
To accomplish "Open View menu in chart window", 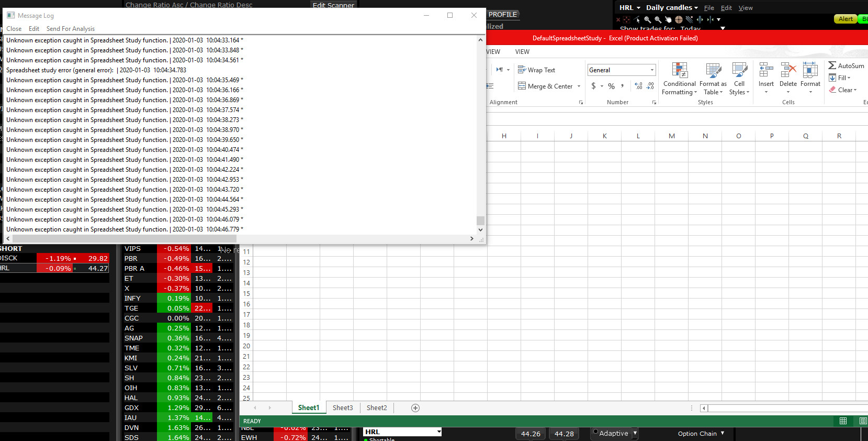I will pos(746,8).
